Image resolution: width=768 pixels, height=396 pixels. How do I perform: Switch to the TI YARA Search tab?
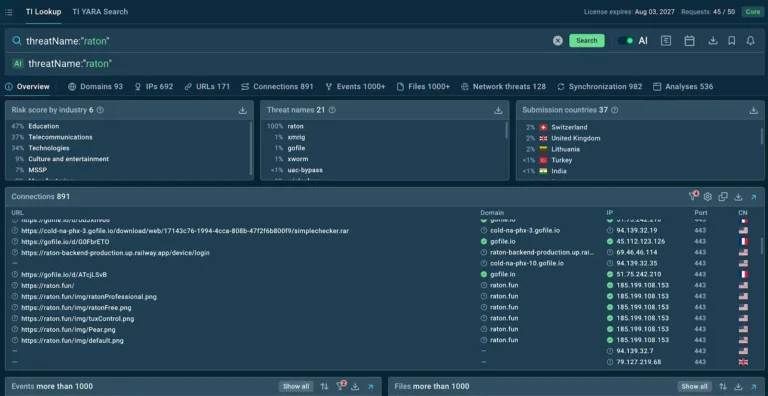click(100, 12)
